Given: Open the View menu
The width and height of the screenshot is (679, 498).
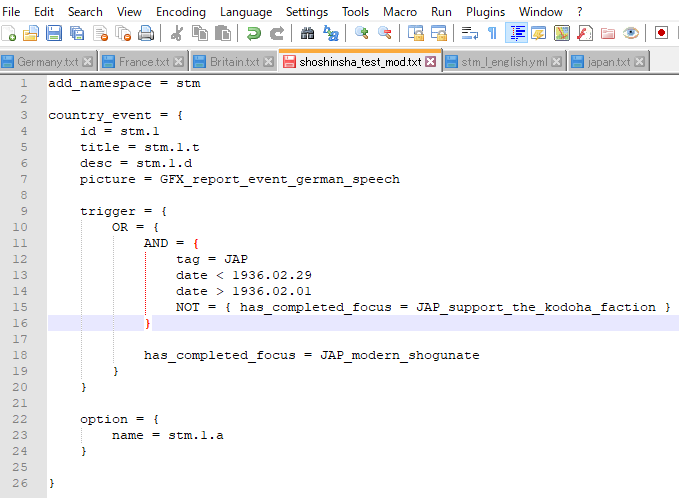Looking at the screenshot, I should 129,12.
